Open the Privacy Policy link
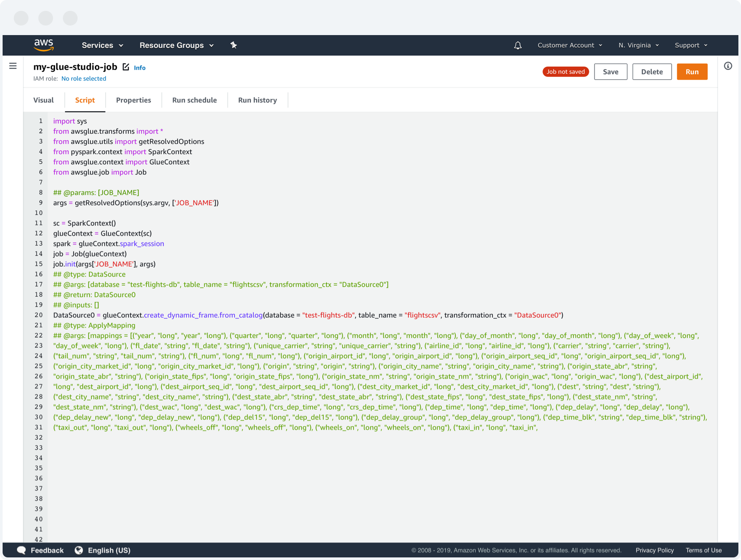This screenshot has height=560, width=741. point(654,550)
